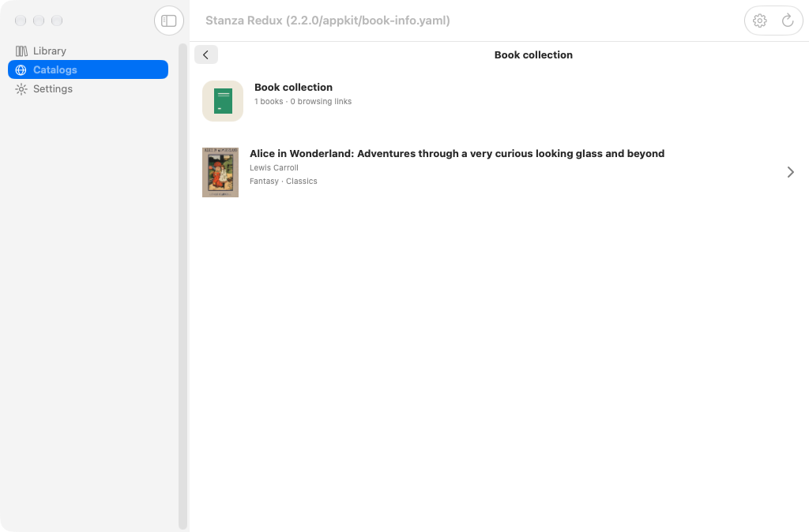Click the '1 books · 0 browsing links' text
This screenshot has width=809, height=532.
click(303, 102)
